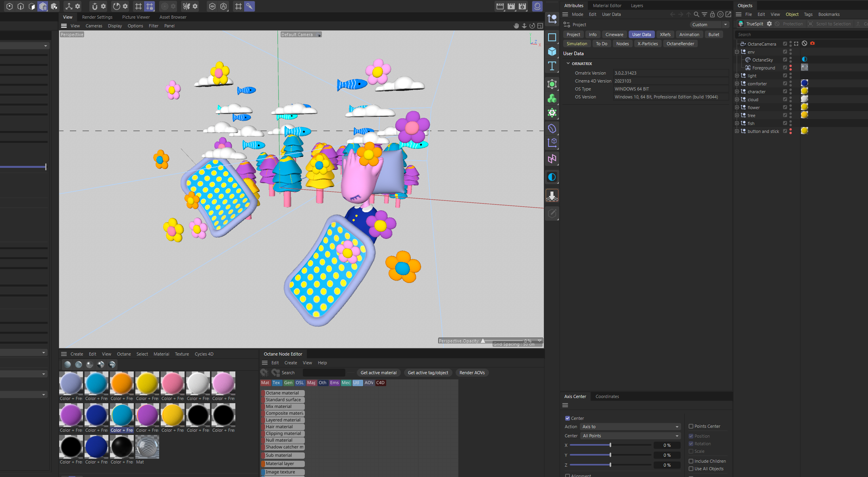Select the Cube primitive tool
This screenshot has height=477, width=868.
coord(552,52)
